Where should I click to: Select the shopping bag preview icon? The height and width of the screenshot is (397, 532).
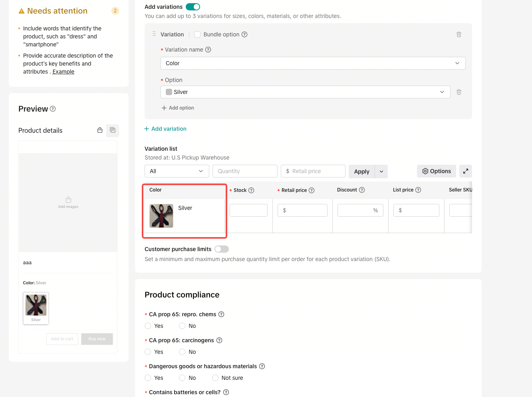tap(100, 130)
